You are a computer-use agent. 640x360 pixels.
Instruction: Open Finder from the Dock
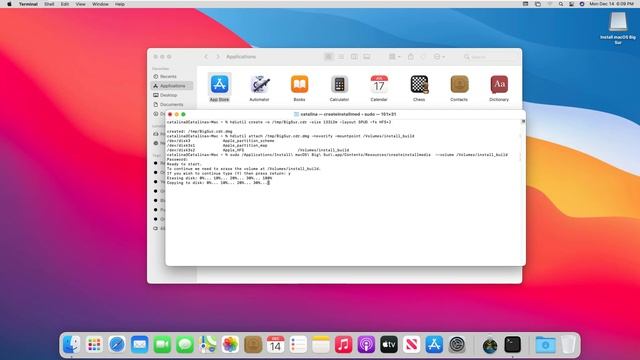(x=72, y=344)
